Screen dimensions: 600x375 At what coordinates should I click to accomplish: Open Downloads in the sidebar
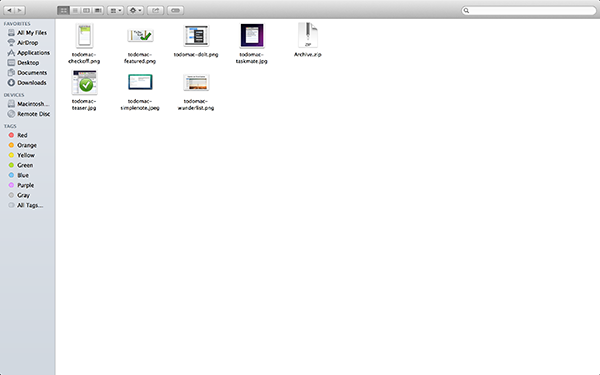click(27, 82)
